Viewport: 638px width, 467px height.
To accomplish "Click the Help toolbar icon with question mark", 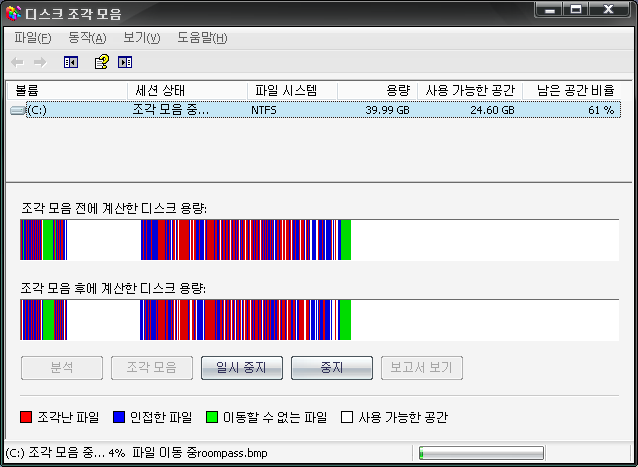I will point(101,62).
